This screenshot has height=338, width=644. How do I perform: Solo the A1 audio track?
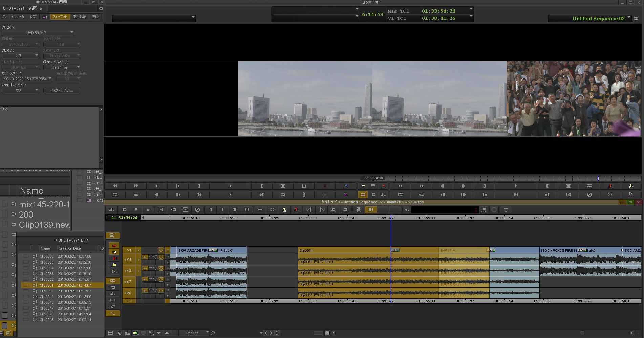[168, 257]
